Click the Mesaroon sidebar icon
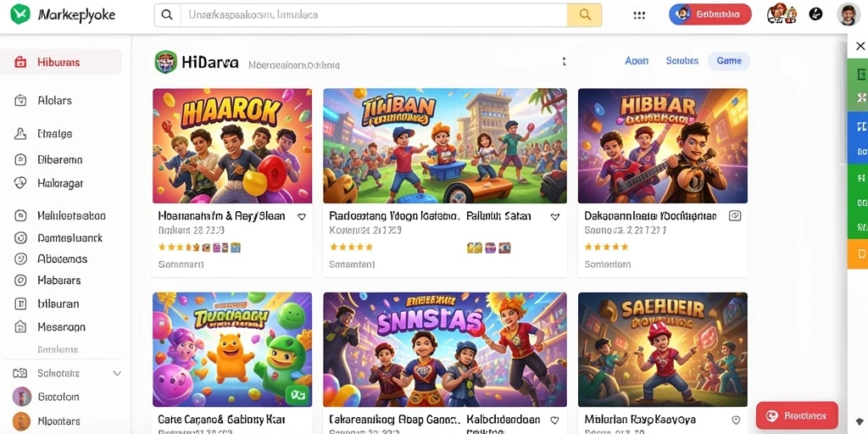Image resolution: width=868 pixels, height=434 pixels. (20, 326)
